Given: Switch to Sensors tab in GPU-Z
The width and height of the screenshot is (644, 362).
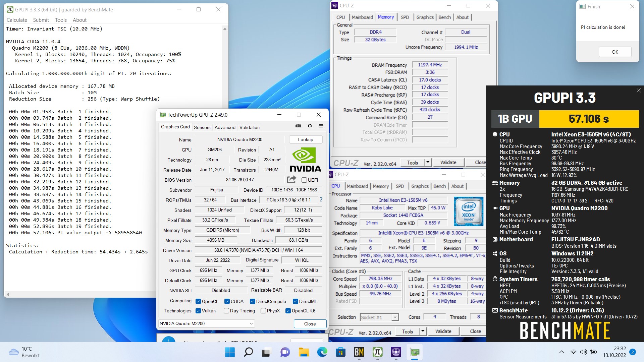Looking at the screenshot, I should click(202, 127).
